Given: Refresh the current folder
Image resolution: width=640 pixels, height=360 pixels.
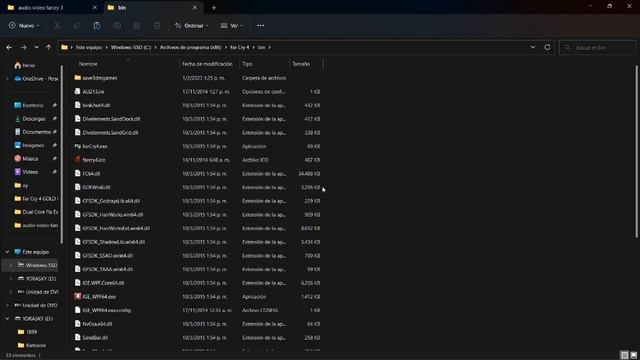Looking at the screenshot, I should [x=547, y=47].
